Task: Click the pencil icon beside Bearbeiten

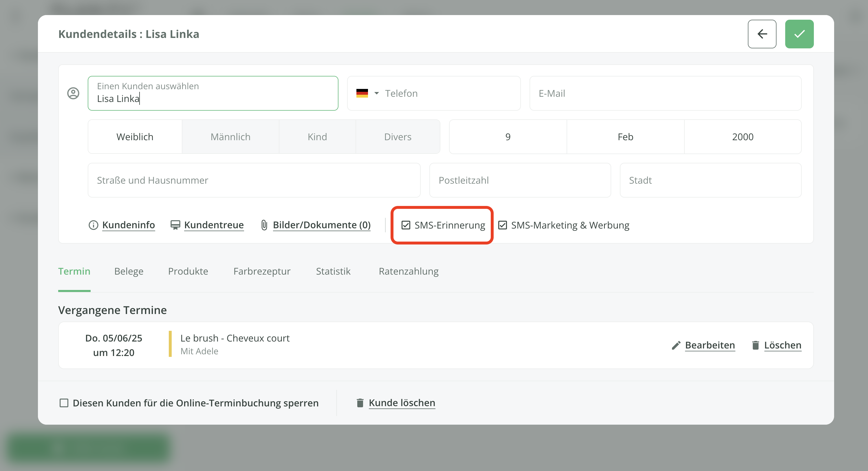Action: click(x=676, y=345)
